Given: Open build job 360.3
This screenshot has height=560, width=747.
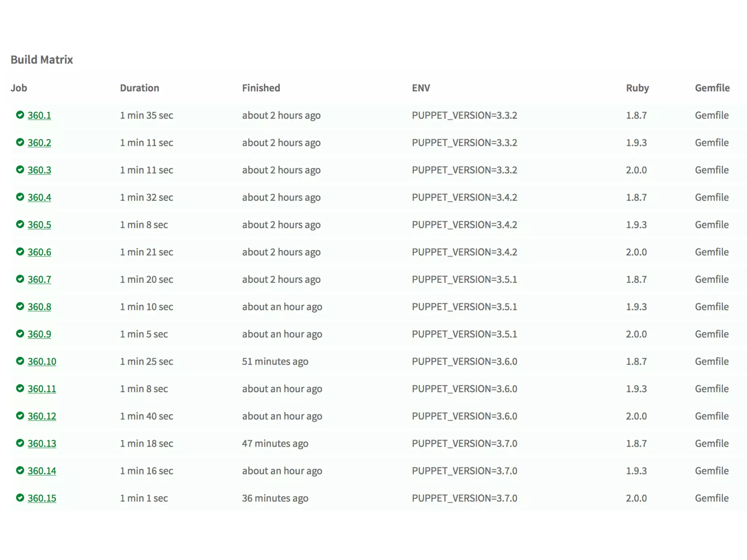Looking at the screenshot, I should point(39,170).
